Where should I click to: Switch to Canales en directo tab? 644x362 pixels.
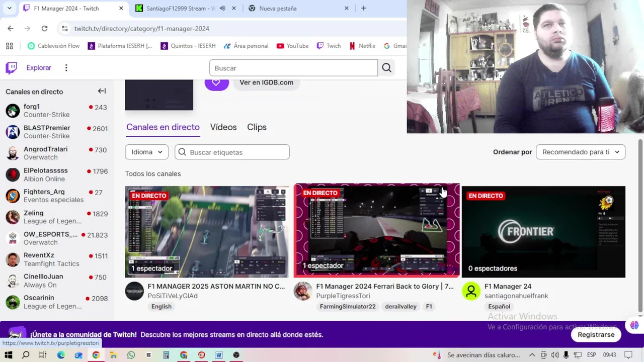163,127
